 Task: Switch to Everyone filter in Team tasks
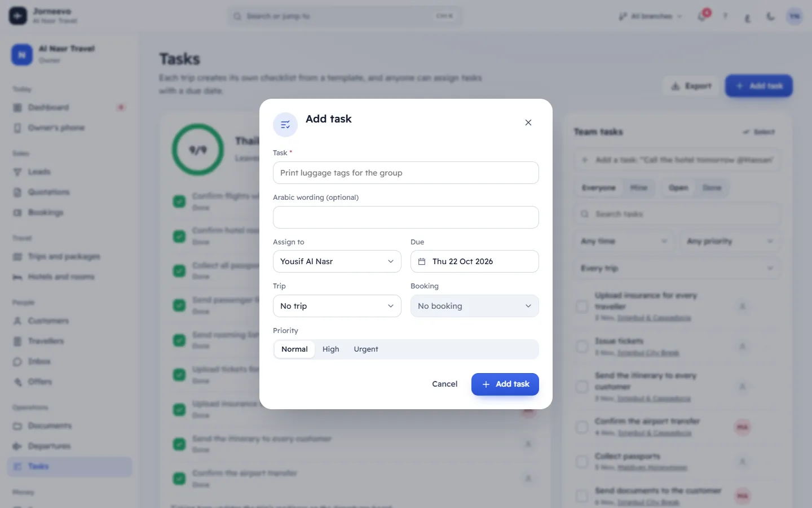click(598, 187)
